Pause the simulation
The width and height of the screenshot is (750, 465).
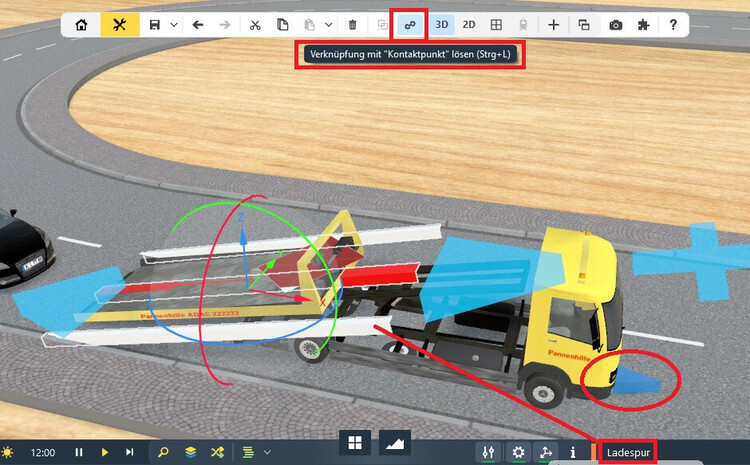point(79,452)
